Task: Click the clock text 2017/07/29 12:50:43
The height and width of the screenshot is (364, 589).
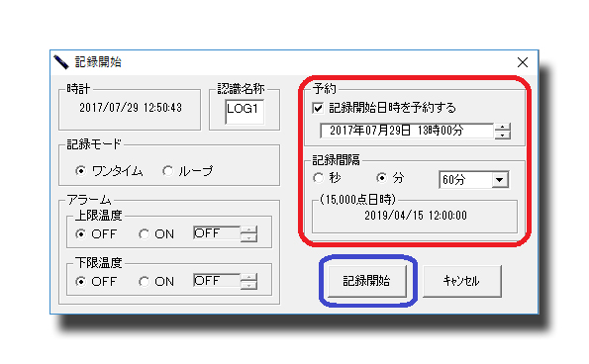Action: (x=131, y=108)
